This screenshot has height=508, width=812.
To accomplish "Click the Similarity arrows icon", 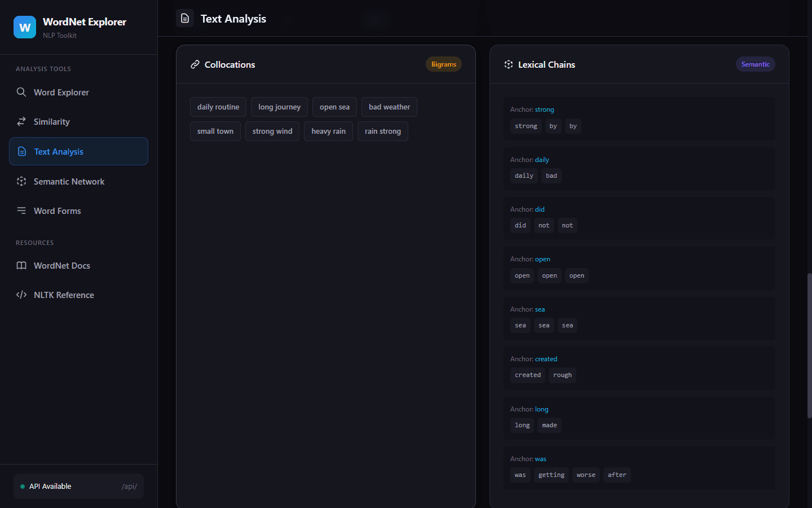I will tap(21, 121).
